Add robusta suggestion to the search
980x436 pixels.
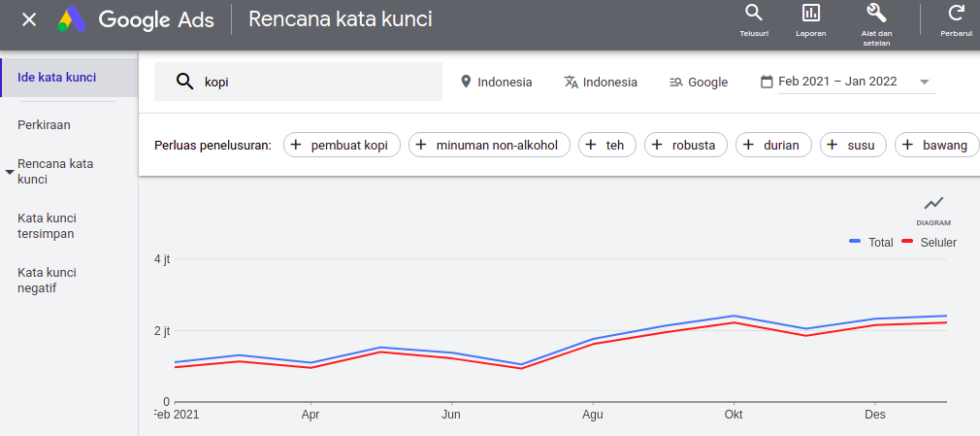point(686,145)
